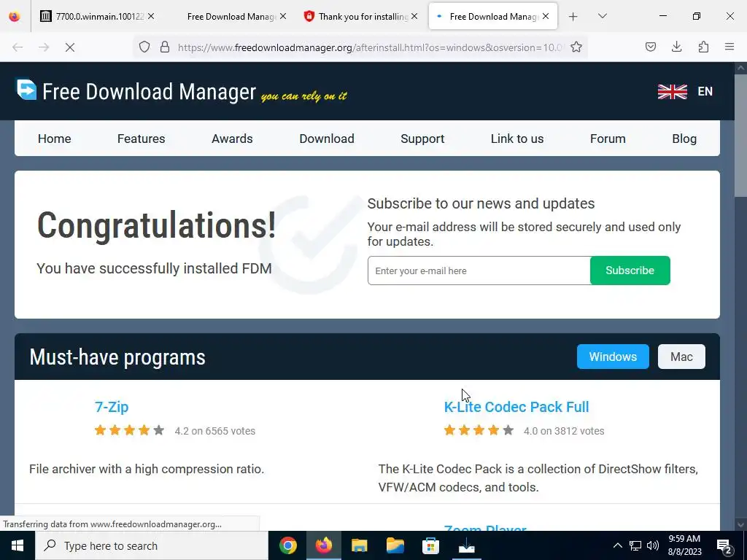Open the volume speaker tray icon
The height and width of the screenshot is (560, 747).
point(653,545)
